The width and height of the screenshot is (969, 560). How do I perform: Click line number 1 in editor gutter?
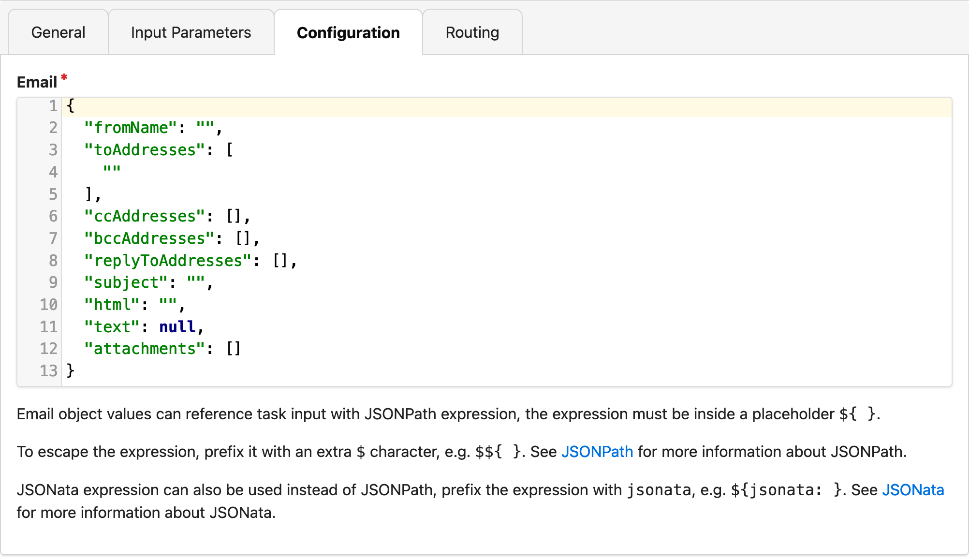tap(53, 105)
